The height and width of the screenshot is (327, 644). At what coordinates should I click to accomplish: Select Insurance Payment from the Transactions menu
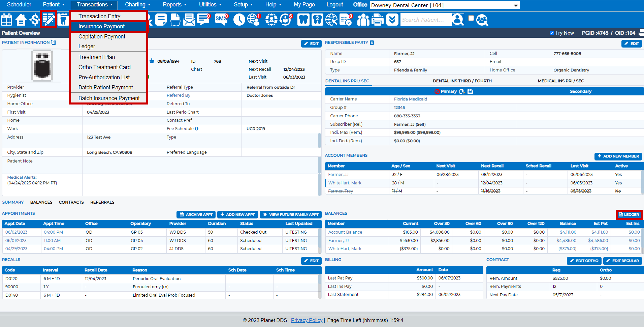coord(101,26)
